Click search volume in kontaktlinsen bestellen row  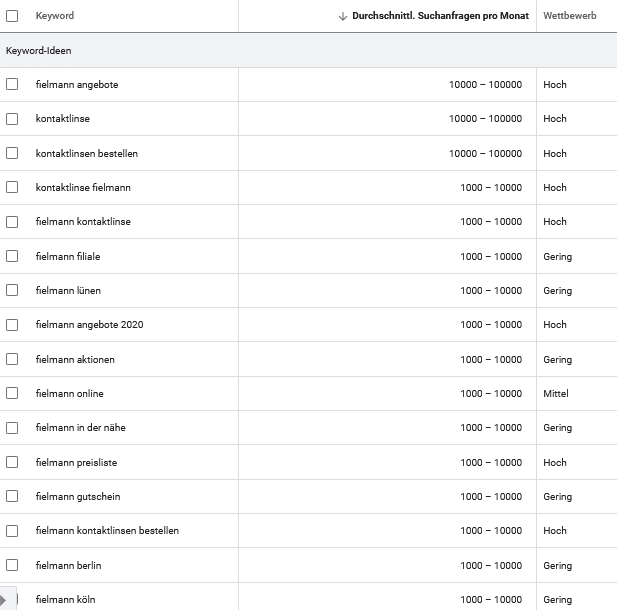point(485,153)
